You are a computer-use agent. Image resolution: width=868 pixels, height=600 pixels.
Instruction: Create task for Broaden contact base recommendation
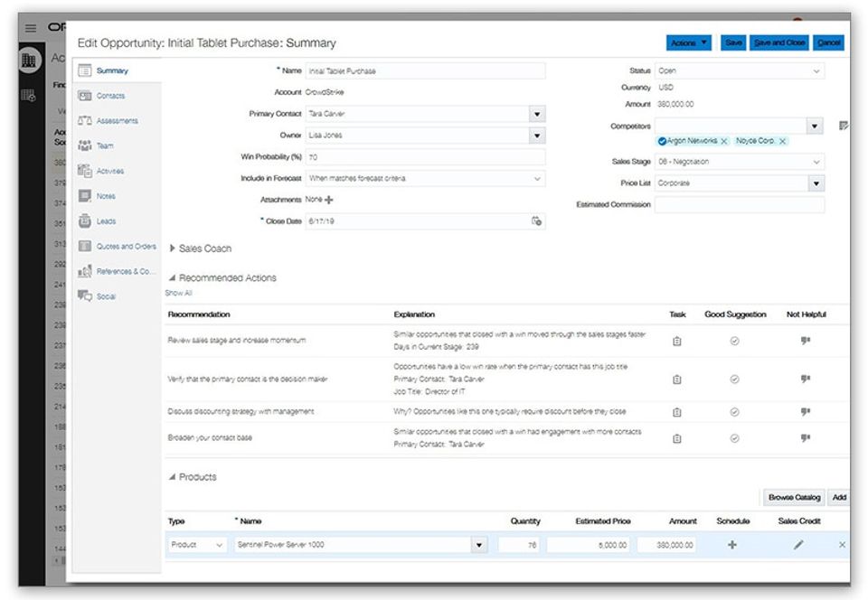(x=676, y=438)
